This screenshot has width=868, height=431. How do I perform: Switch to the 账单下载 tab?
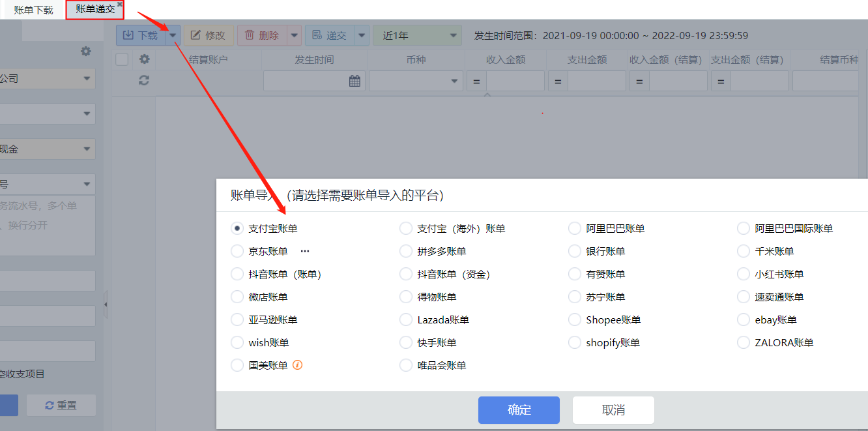coord(33,10)
